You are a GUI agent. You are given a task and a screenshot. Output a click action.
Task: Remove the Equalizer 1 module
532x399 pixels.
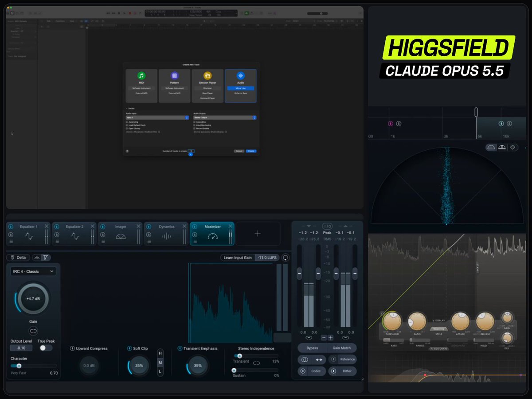click(x=47, y=226)
